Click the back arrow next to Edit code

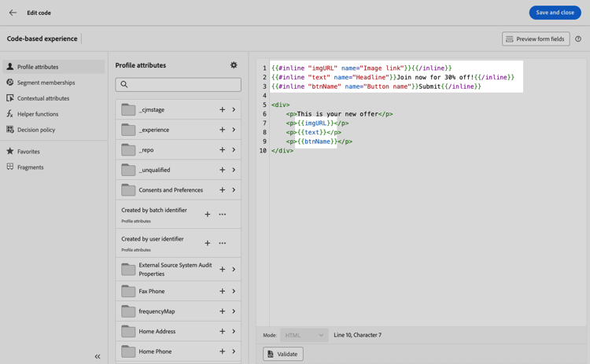tap(13, 13)
